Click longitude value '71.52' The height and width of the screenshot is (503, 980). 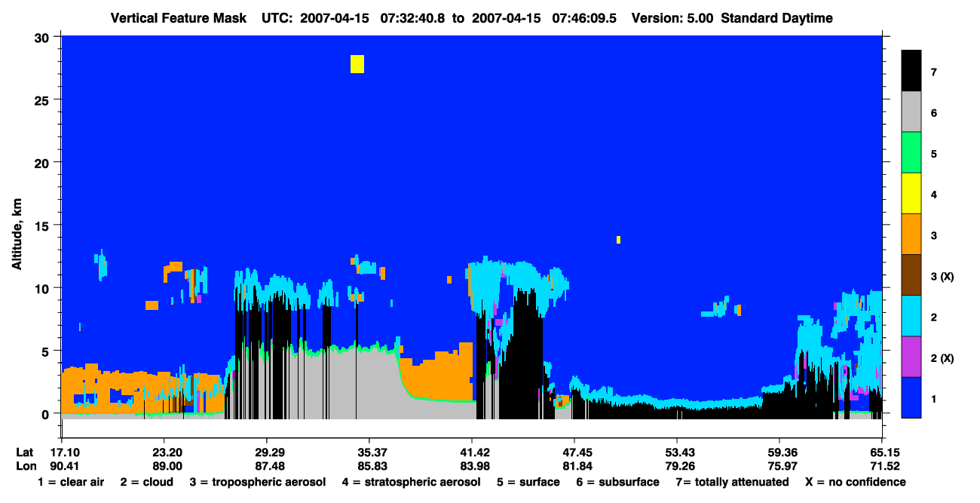[881, 466]
